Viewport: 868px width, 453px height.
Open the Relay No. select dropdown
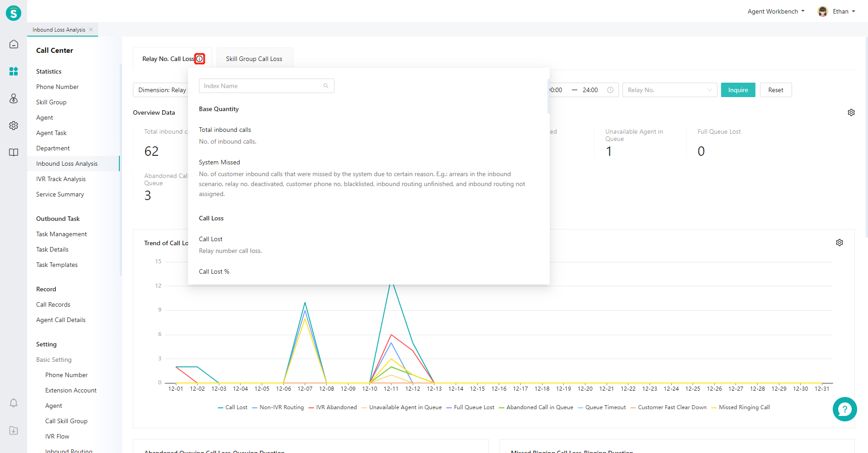670,90
